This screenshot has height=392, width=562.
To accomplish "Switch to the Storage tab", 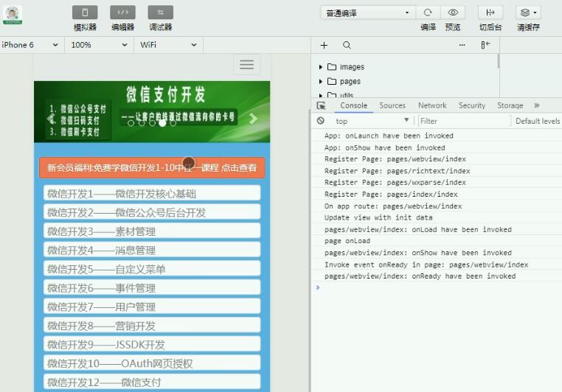I will tap(510, 105).
